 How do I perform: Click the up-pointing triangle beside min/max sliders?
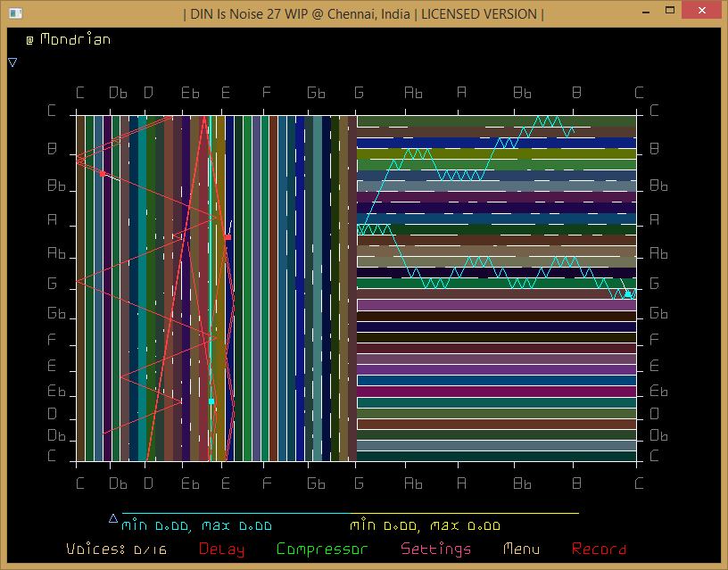pos(113,518)
